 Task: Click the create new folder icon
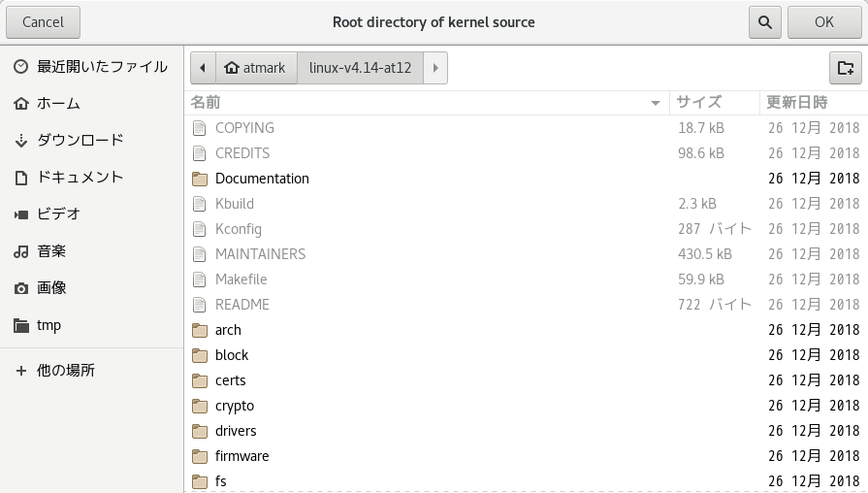845,68
